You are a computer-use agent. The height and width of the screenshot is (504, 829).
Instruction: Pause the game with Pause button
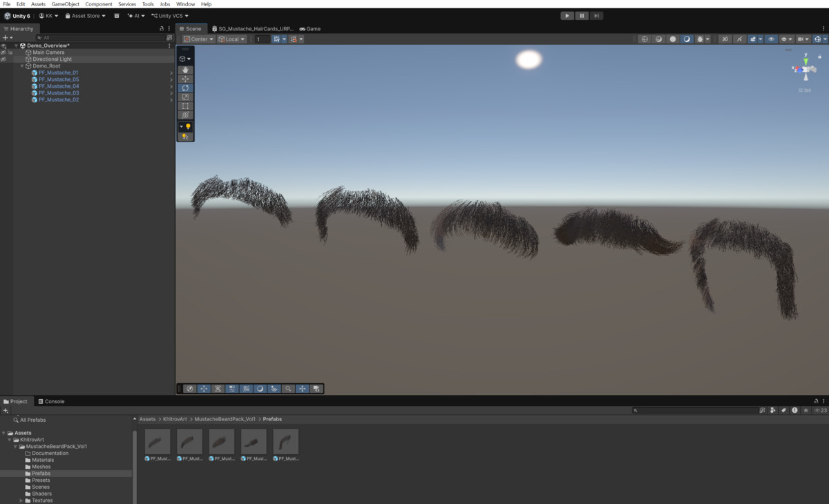tap(582, 16)
